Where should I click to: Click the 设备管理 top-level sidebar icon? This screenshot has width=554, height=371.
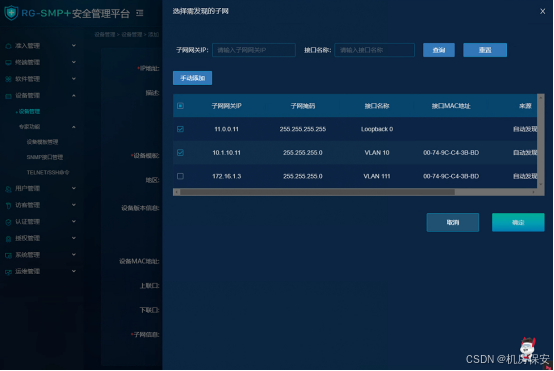point(8,96)
